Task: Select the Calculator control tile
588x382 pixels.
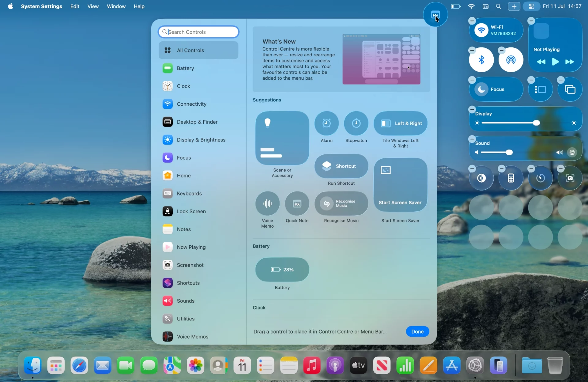Action: (x=511, y=178)
